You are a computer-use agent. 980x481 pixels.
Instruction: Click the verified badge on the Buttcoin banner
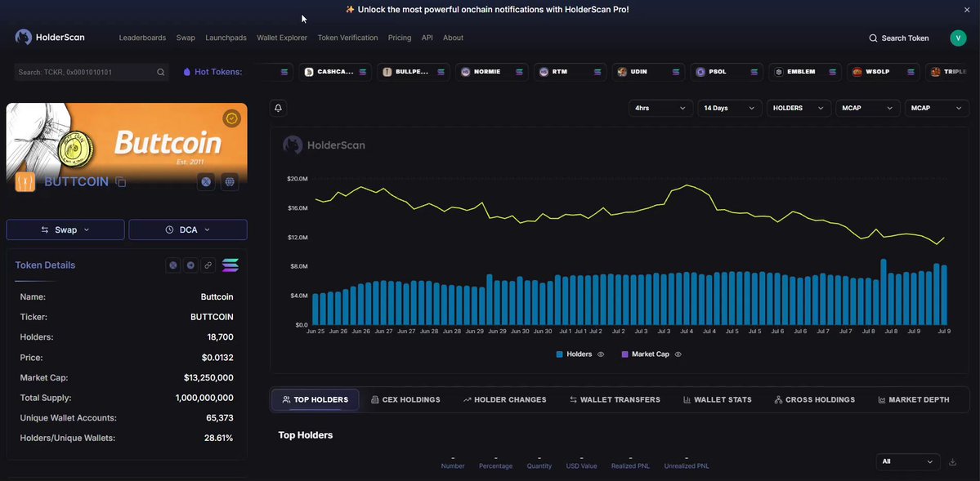point(232,118)
